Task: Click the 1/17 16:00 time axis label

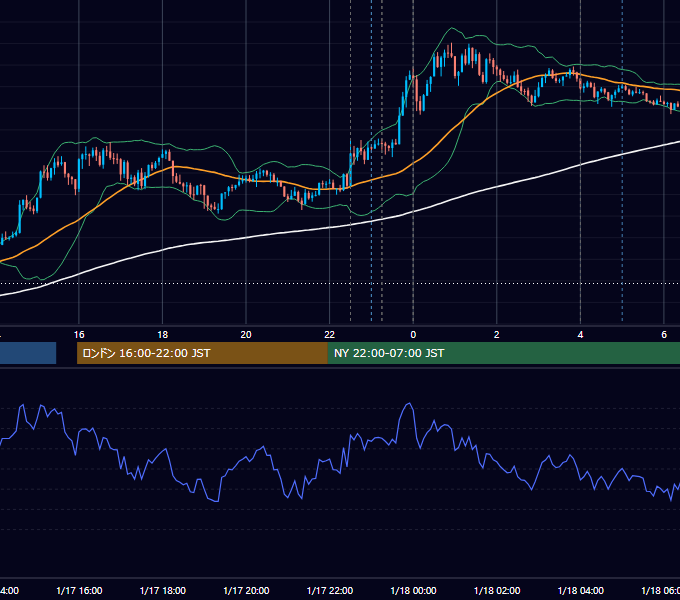Action: coord(79,590)
